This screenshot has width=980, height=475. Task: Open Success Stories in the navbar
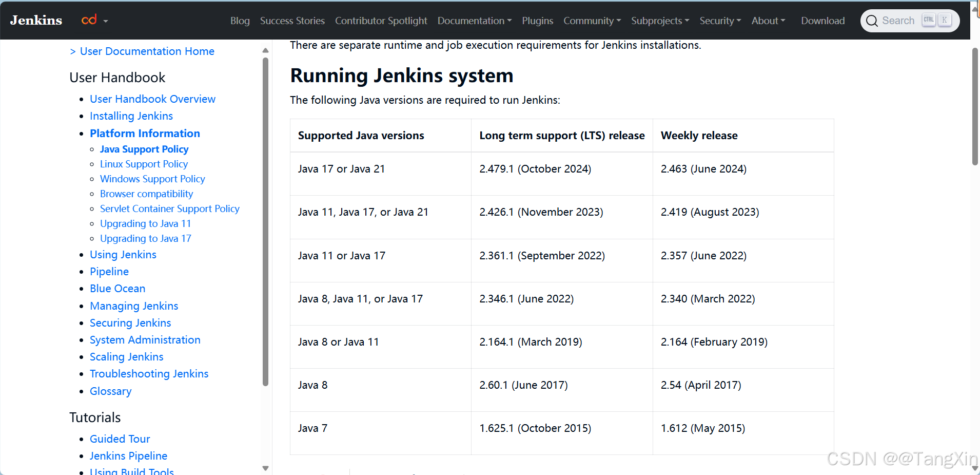pyautogui.click(x=292, y=21)
